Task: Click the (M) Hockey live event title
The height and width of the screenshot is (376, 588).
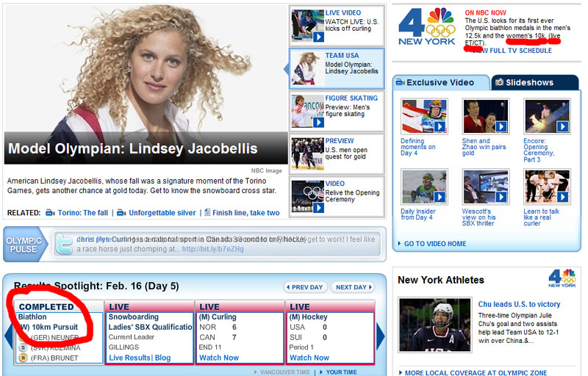Action: coord(308,317)
